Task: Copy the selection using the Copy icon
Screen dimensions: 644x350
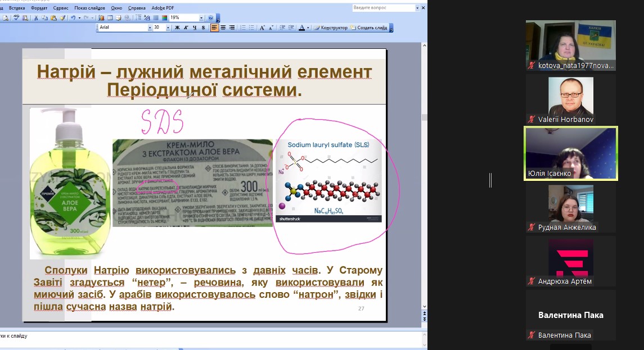Action: point(45,18)
